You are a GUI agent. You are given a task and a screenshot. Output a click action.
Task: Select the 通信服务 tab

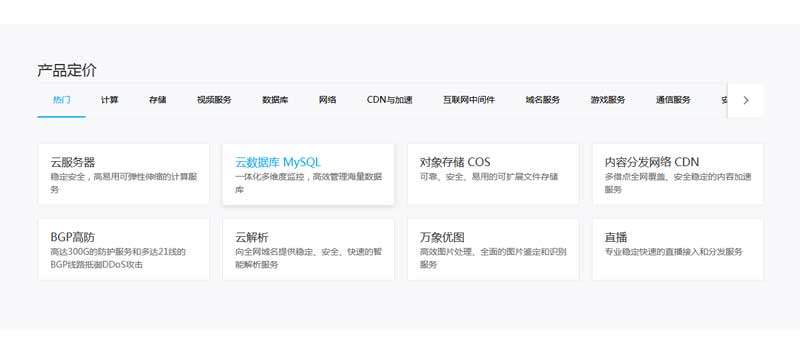(x=673, y=100)
